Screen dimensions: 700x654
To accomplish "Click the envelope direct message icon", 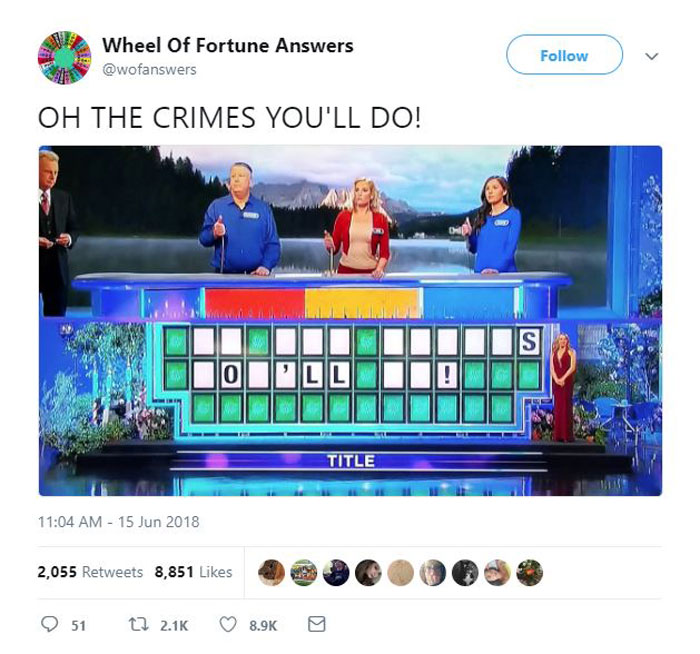I will pos(317,624).
